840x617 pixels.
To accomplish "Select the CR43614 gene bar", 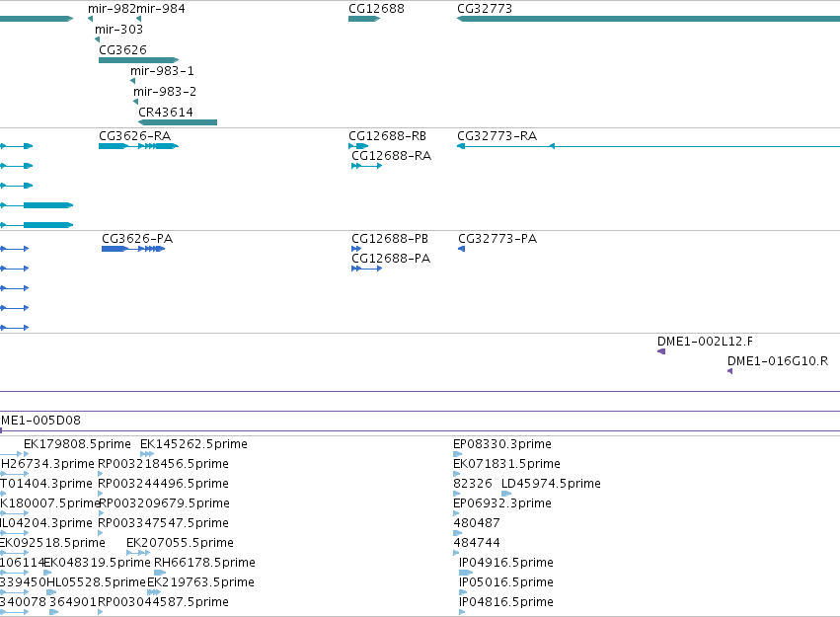I will tap(178, 122).
